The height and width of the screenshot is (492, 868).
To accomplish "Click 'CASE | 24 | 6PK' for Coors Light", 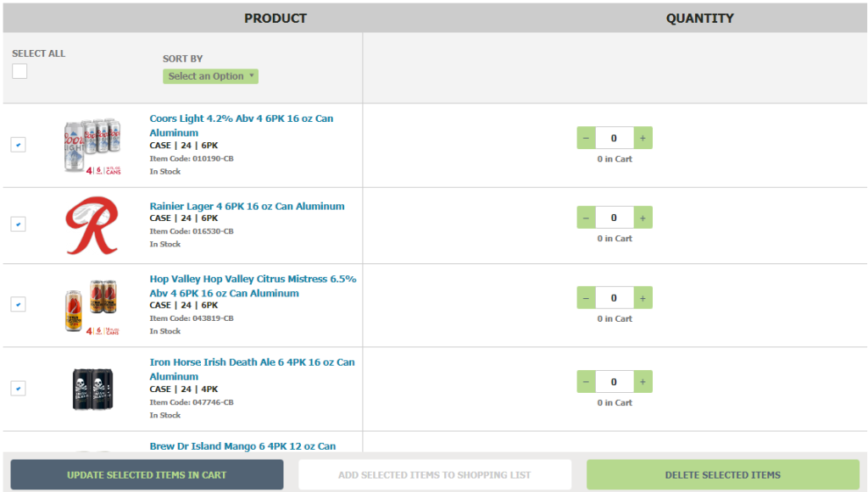I will 184,146.
